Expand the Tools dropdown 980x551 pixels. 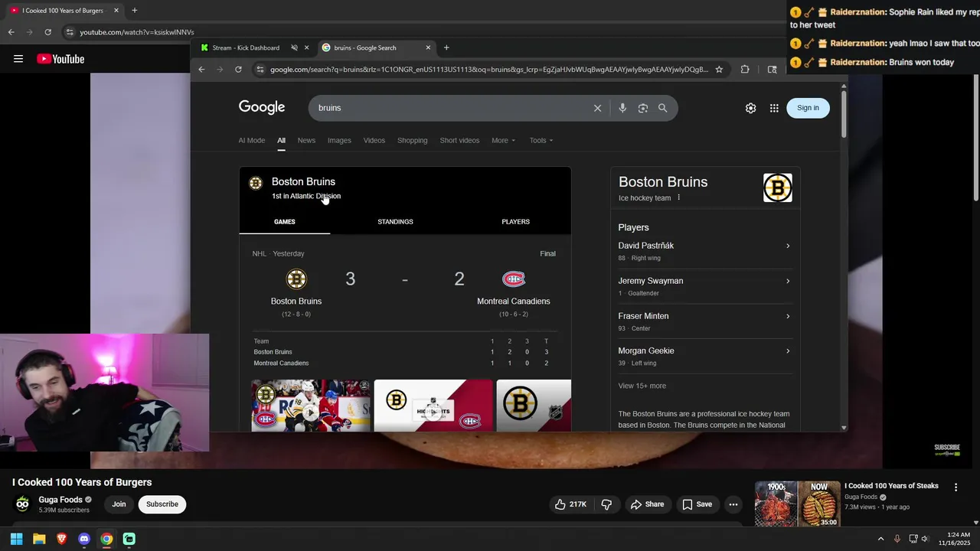tap(541, 140)
